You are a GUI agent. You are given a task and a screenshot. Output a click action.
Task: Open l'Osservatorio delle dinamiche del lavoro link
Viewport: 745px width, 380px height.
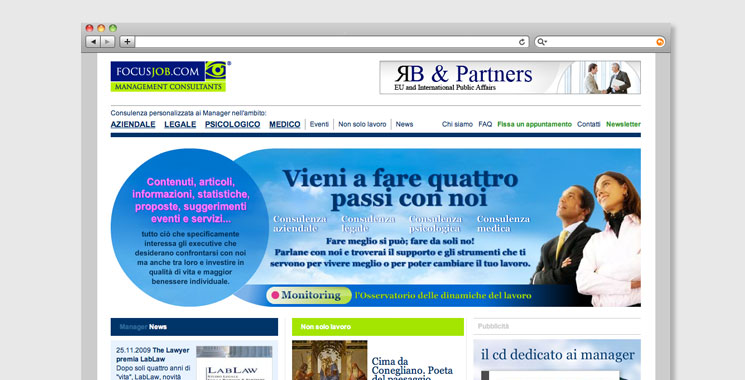pos(443,295)
